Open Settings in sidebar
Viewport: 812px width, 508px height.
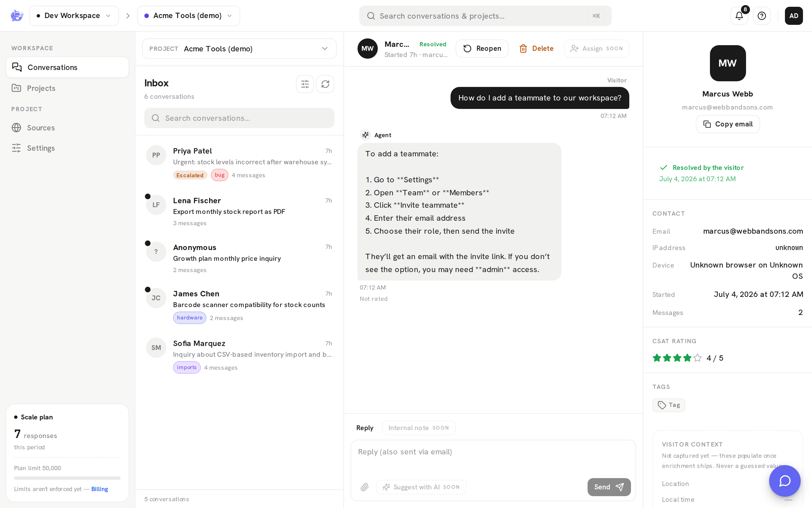67,148
